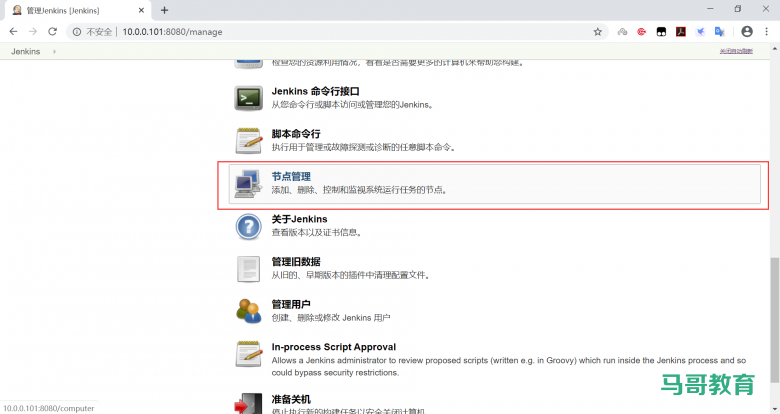Close the 管理Jenkins tab
The height and width of the screenshot is (414, 780).
click(141, 10)
